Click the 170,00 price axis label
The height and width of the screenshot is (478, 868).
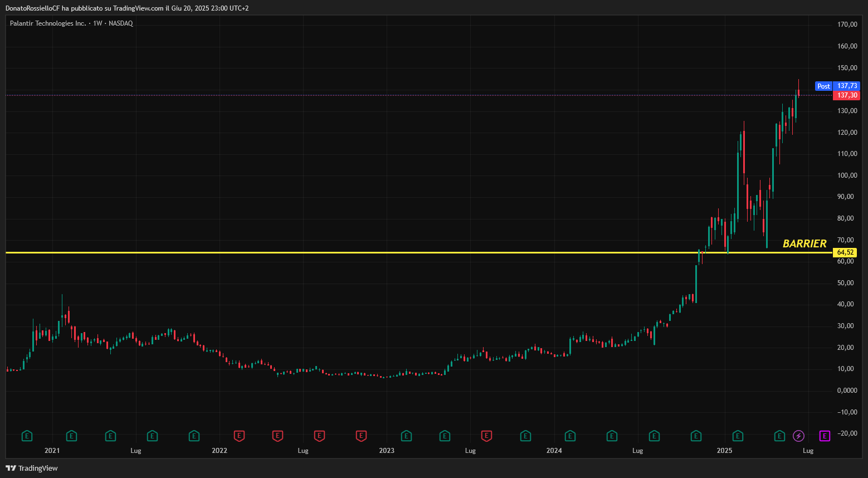pos(847,25)
